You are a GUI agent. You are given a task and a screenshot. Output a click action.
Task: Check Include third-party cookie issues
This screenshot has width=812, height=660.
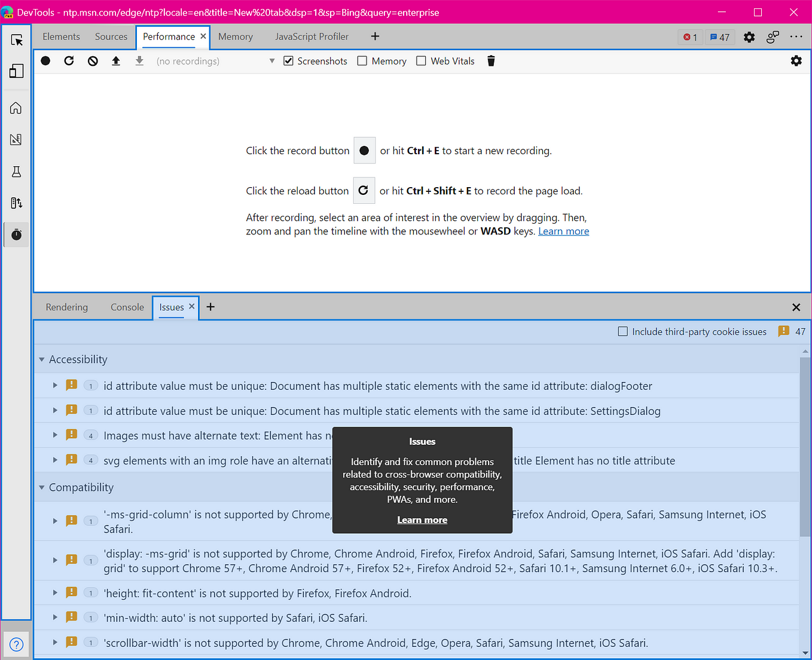[623, 331]
